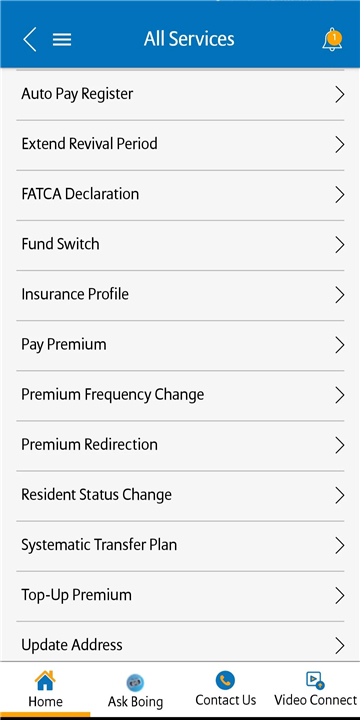Expand Auto Pay Register chevron
360x720 pixels.
pyautogui.click(x=339, y=94)
